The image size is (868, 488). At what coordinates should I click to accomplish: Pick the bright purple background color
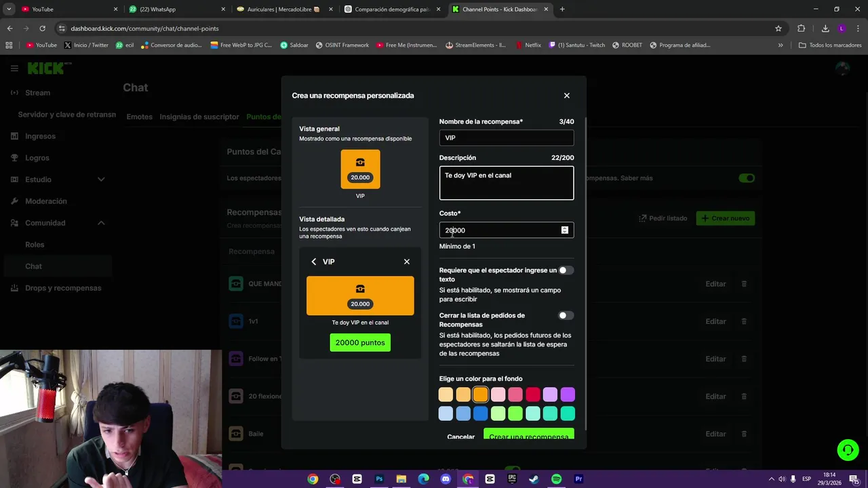tap(568, 394)
